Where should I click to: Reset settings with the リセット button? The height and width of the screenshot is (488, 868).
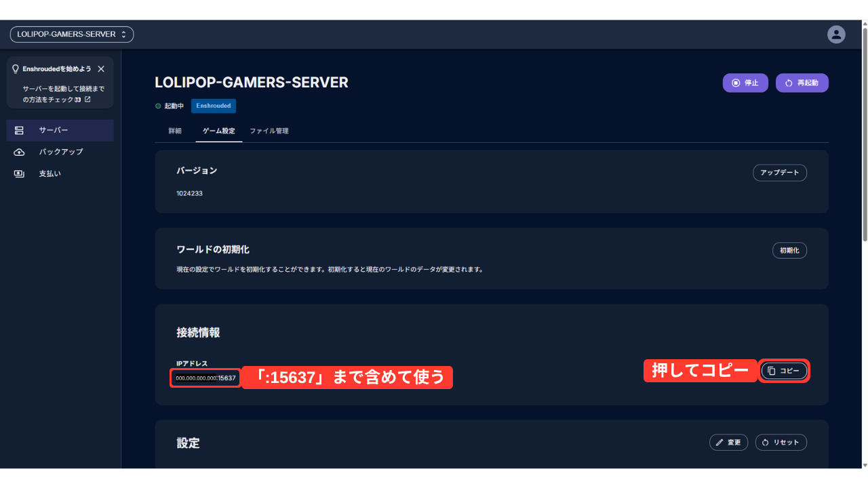click(x=781, y=442)
